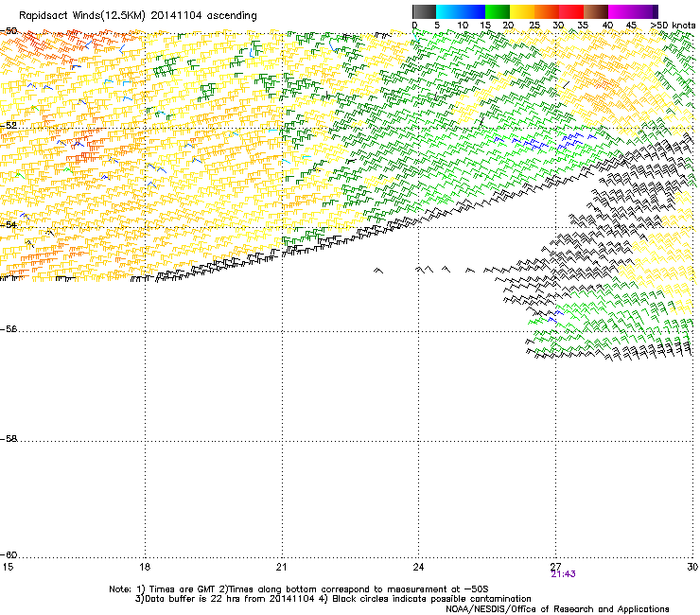Click the 'Data buffer is 22 hrs' note line

click(x=333, y=599)
